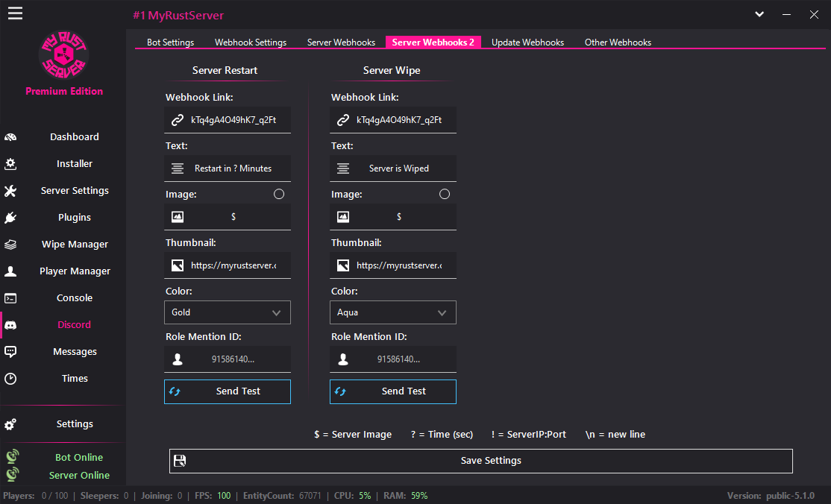Edit the Server Wipe Role Mention ID field
Image resolution: width=831 pixels, height=504 pixels.
(x=392, y=359)
